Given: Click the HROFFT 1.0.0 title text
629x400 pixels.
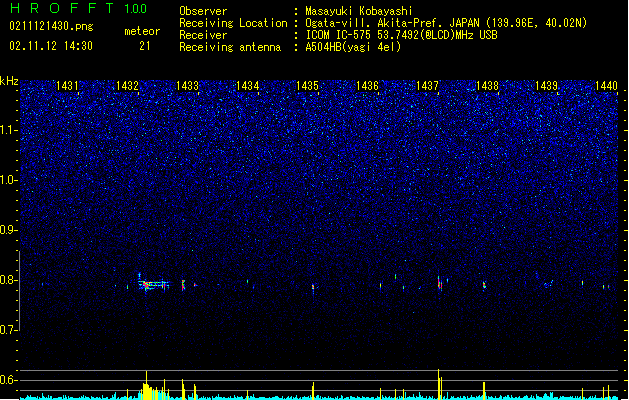Looking at the screenshot, I should [x=78, y=8].
